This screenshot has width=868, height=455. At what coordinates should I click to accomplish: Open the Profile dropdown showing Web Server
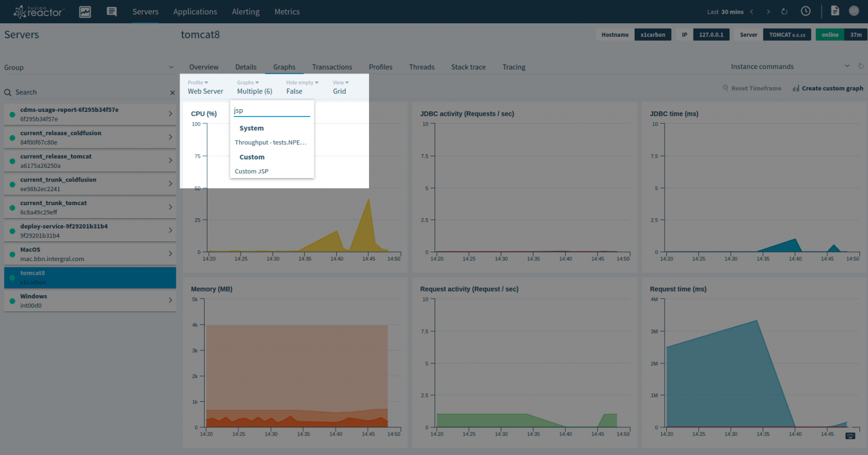click(205, 86)
